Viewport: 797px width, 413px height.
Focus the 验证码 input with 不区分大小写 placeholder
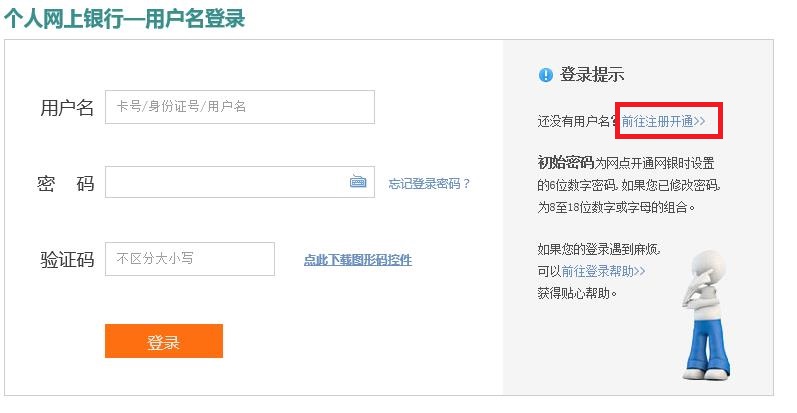point(190,259)
